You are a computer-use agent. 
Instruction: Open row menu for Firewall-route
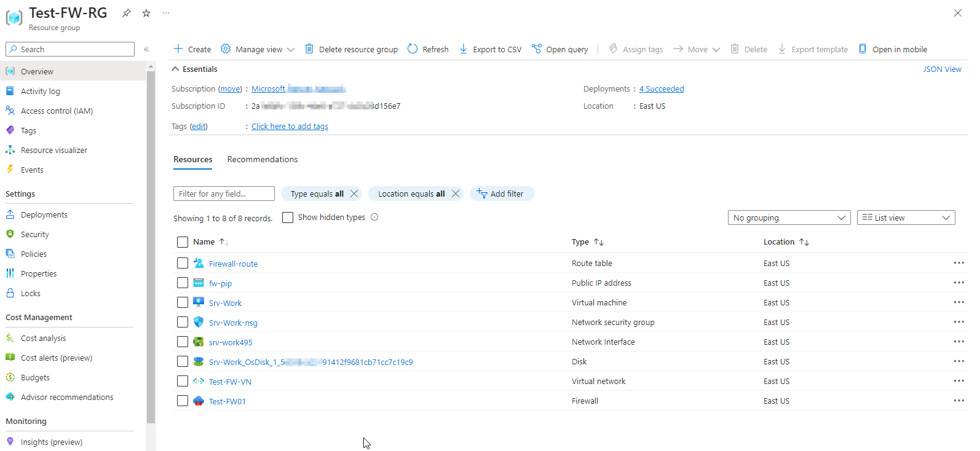tap(958, 263)
